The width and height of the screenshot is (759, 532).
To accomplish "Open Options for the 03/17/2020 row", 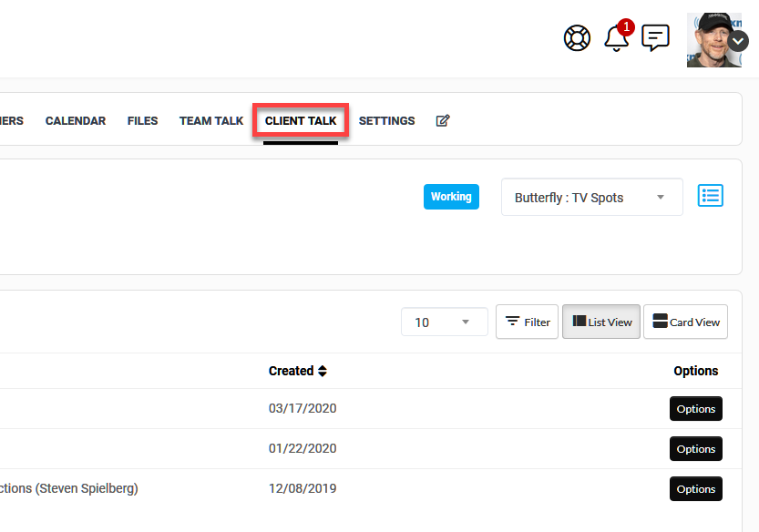I will click(695, 408).
